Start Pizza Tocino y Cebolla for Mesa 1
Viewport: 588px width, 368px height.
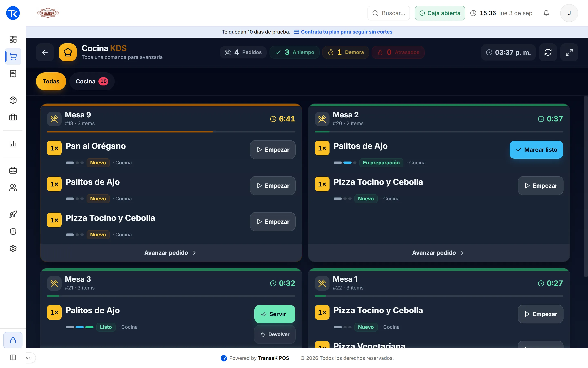540,314
